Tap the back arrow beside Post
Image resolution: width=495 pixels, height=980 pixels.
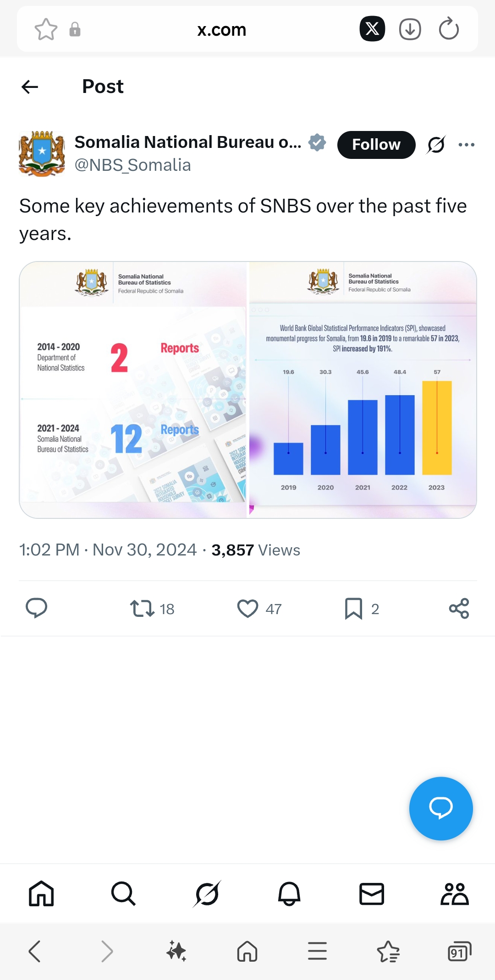coord(30,87)
